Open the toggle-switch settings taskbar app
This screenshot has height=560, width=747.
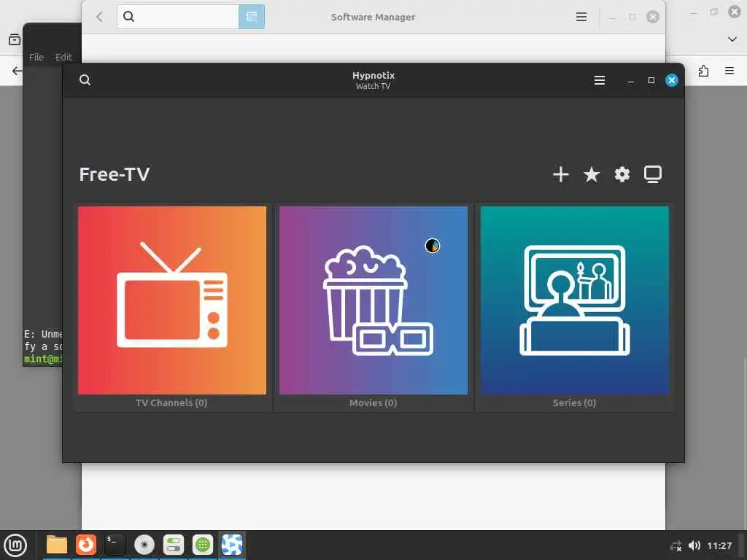(174, 545)
